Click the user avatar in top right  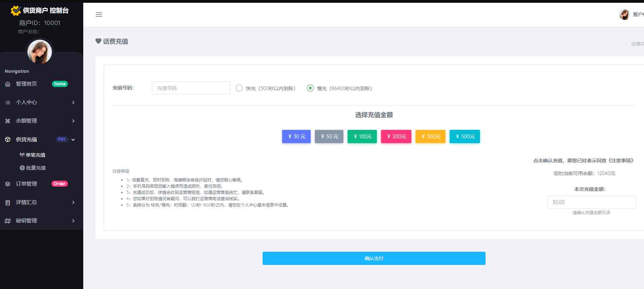click(624, 15)
